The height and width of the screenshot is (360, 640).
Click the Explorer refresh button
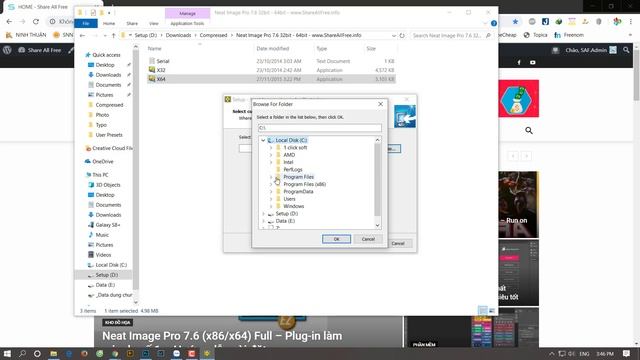pos(402,36)
